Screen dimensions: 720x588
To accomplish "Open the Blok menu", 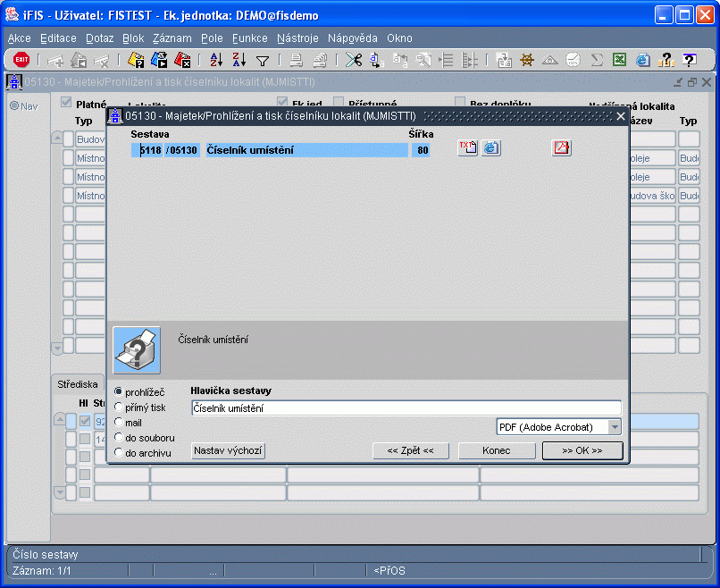I will click(133, 38).
